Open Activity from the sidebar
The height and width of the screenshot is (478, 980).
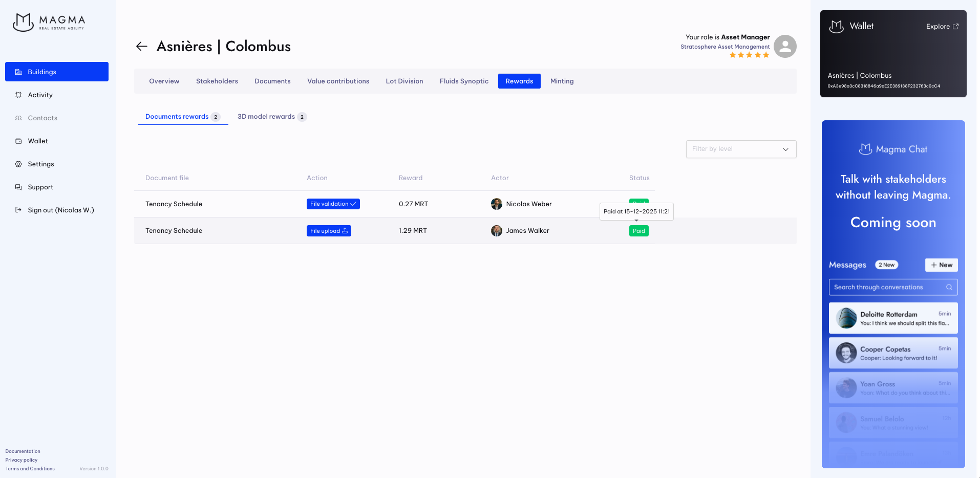[x=40, y=95]
